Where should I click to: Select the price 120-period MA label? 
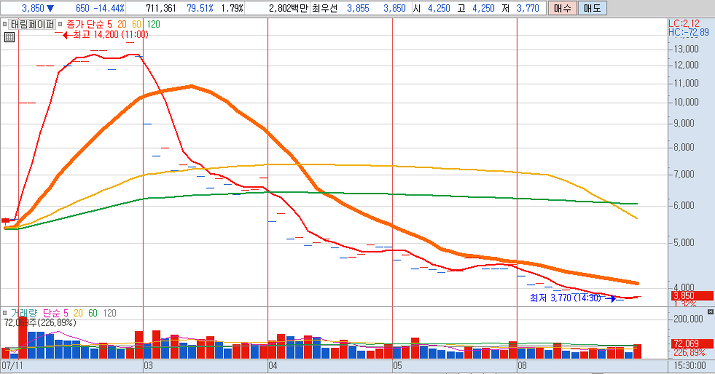point(153,24)
